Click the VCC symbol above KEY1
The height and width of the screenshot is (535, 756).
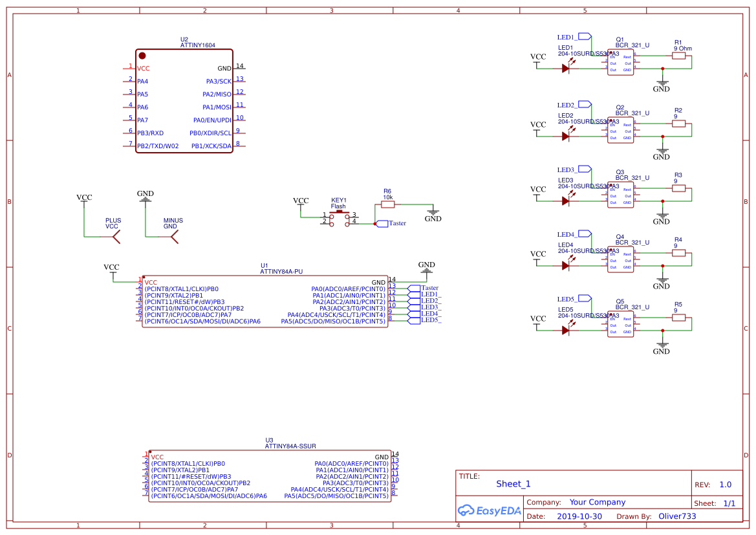tap(301, 204)
